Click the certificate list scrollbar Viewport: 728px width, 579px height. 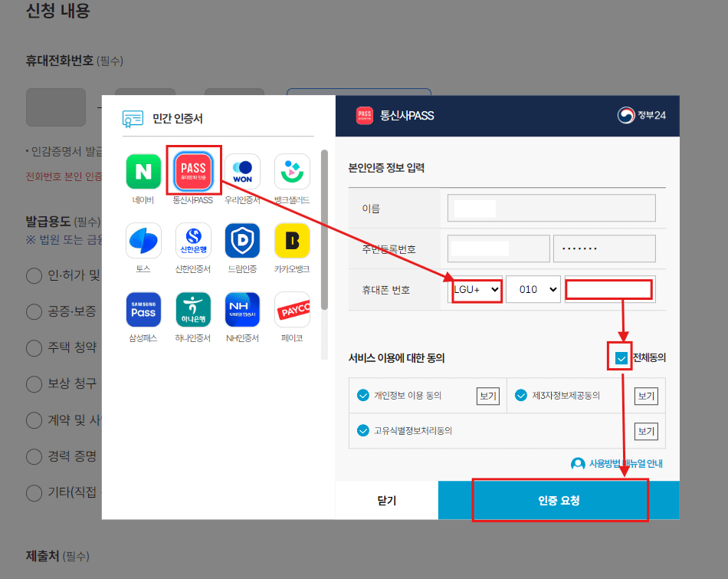tap(325, 229)
